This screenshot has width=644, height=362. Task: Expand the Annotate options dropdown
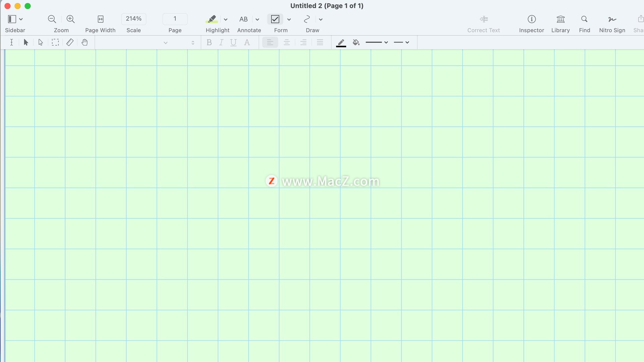[x=257, y=19]
